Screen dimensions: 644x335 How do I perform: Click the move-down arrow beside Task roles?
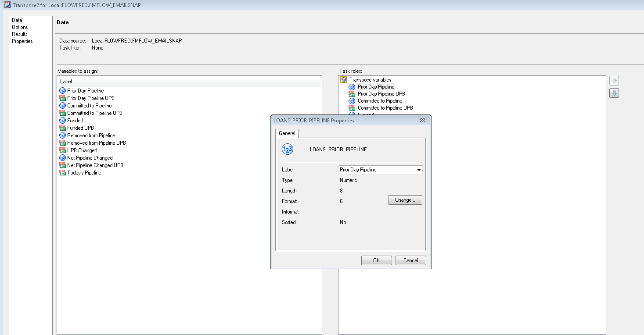(614, 93)
